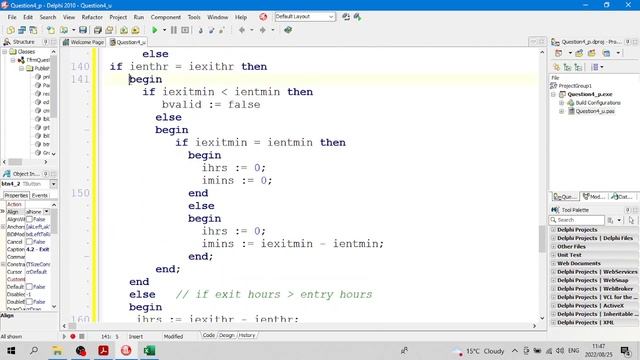Viewport: 640px width, 360px height.
Task: Open the File menu
Action: click(12, 17)
